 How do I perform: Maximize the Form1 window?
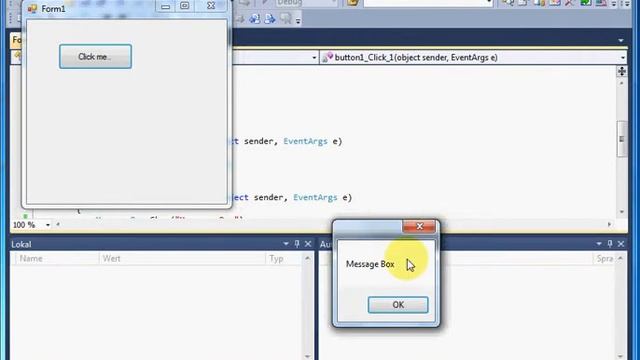pyautogui.click(x=185, y=6)
